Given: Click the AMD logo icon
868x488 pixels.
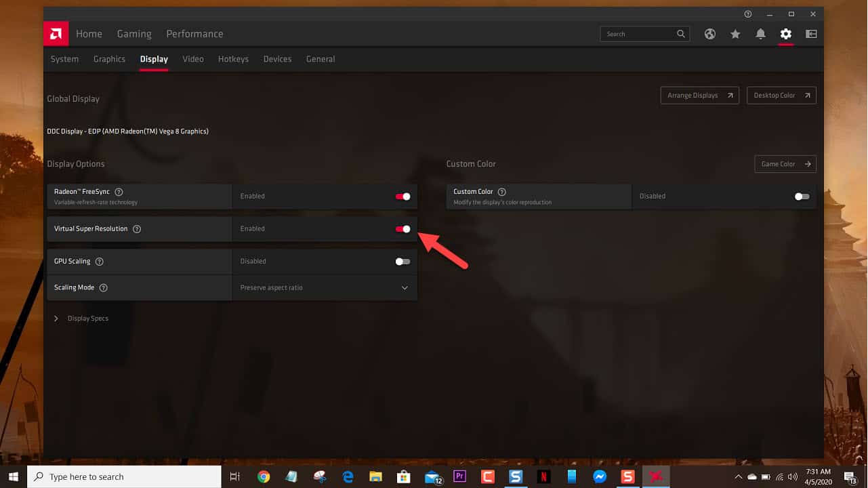Looking at the screenshot, I should [x=56, y=33].
